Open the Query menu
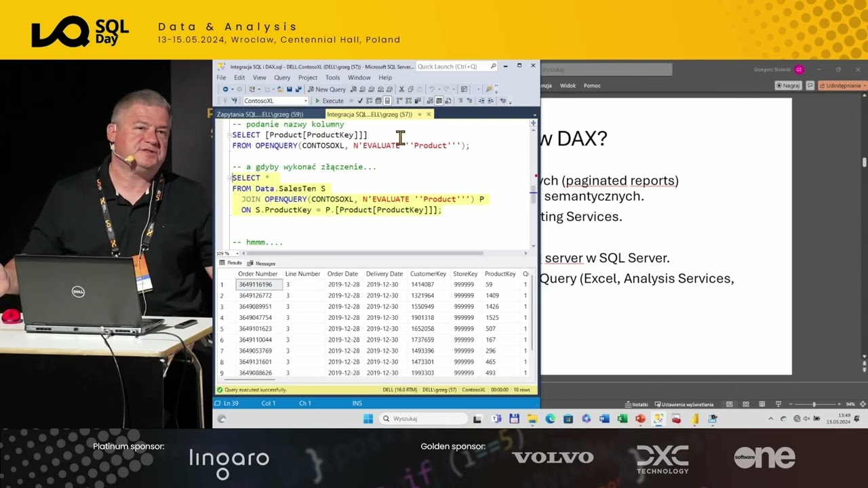 282,78
